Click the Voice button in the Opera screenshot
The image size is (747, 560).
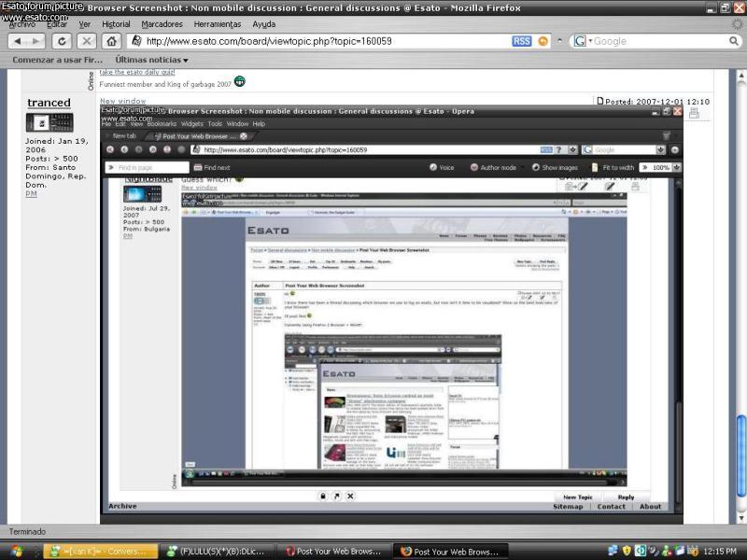(x=442, y=168)
